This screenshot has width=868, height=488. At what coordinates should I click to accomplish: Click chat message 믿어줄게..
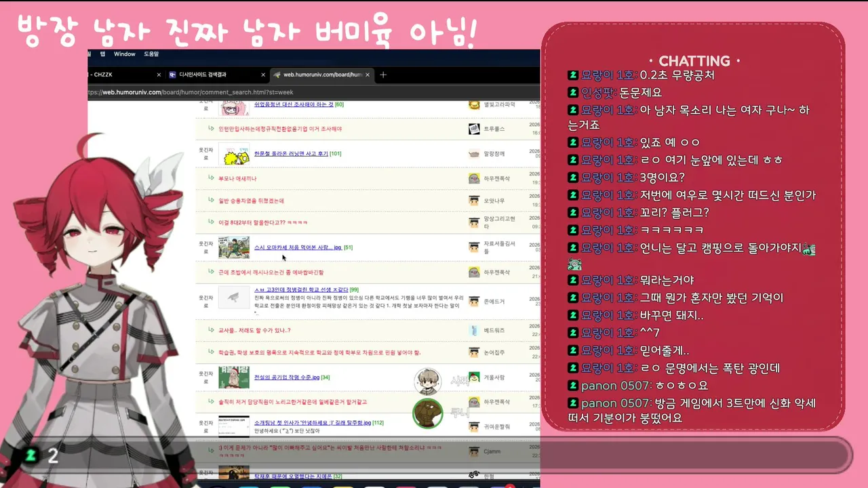point(665,350)
